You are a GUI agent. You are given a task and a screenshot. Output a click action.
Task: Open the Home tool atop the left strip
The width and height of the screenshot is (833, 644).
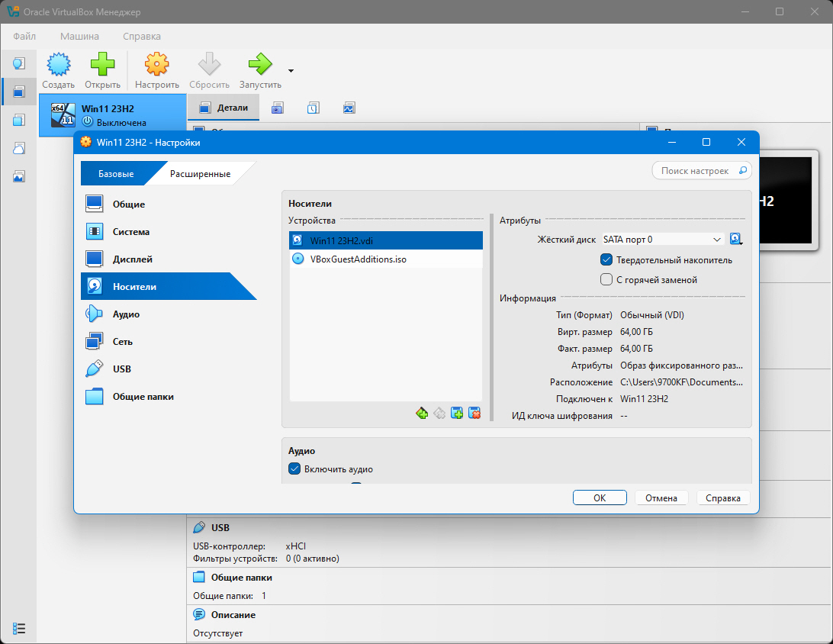click(18, 64)
